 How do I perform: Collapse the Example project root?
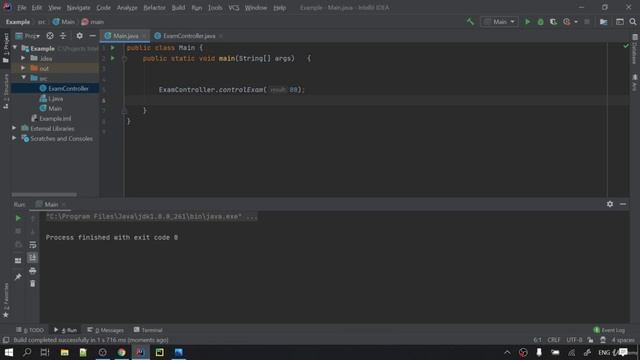click(x=15, y=48)
